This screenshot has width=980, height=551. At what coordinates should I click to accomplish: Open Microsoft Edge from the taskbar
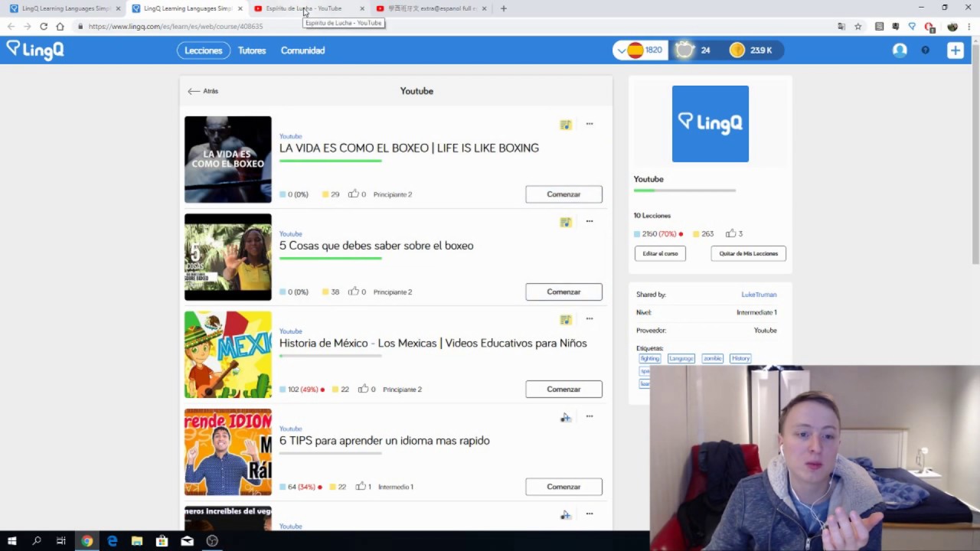[x=112, y=541]
